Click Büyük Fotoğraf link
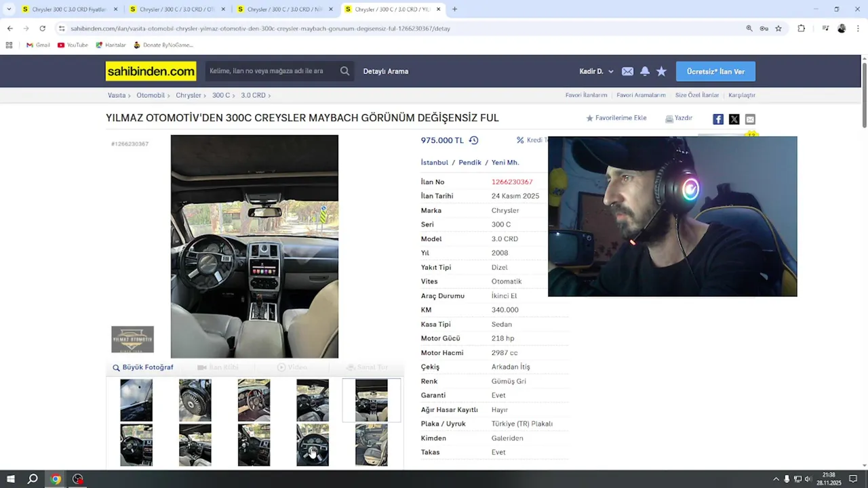 pos(143,367)
